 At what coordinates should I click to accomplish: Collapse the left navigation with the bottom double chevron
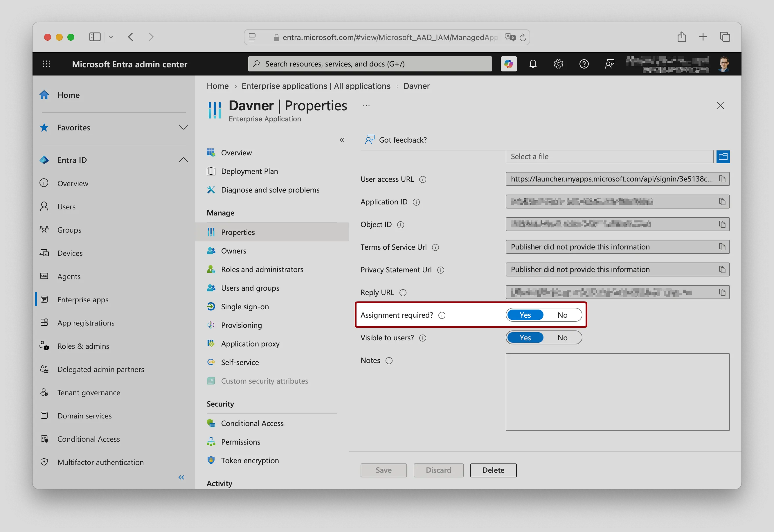click(x=181, y=477)
